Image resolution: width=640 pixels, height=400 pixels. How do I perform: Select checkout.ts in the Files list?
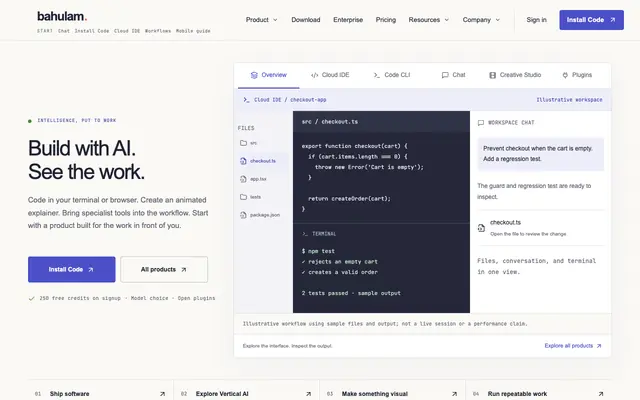point(262,161)
